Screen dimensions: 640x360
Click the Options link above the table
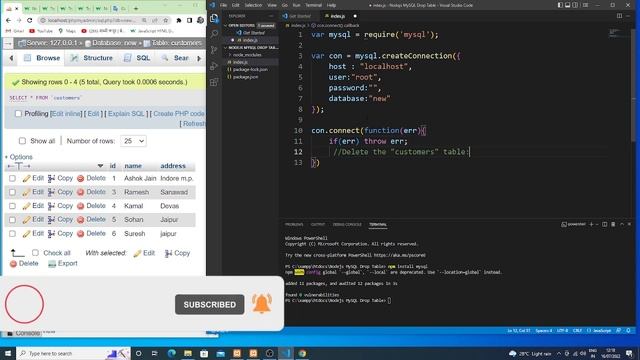coord(21,157)
